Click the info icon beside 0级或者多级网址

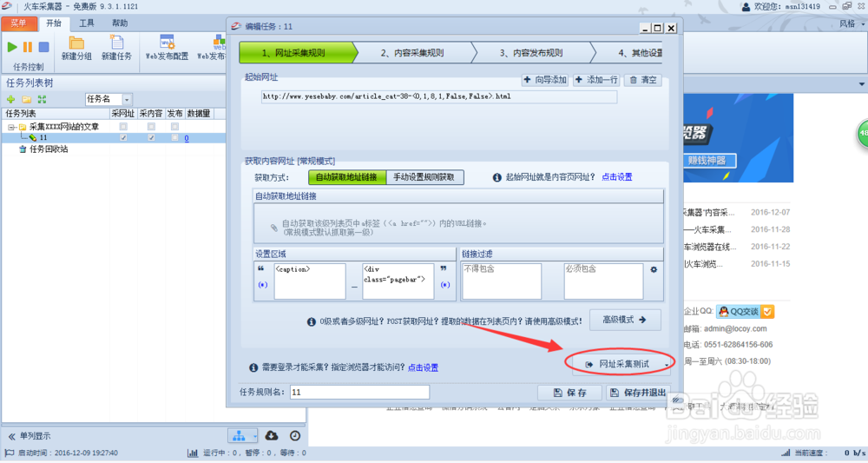312,321
